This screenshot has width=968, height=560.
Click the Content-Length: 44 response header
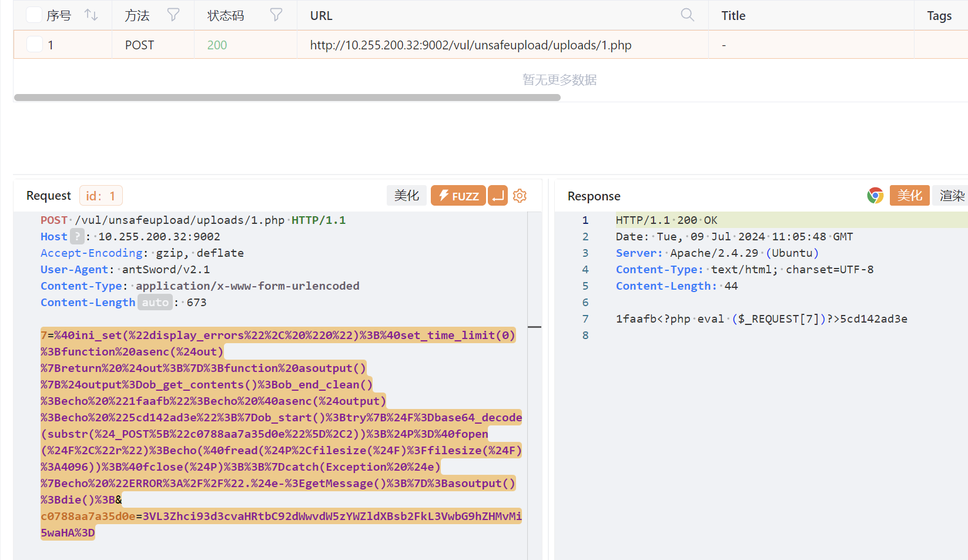click(x=676, y=286)
